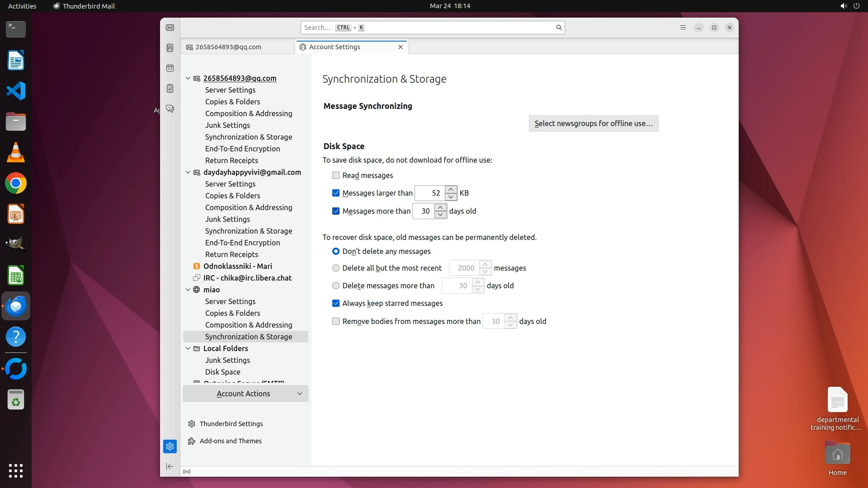
Task: Open Add-ons and Themes link
Action: pos(231,441)
